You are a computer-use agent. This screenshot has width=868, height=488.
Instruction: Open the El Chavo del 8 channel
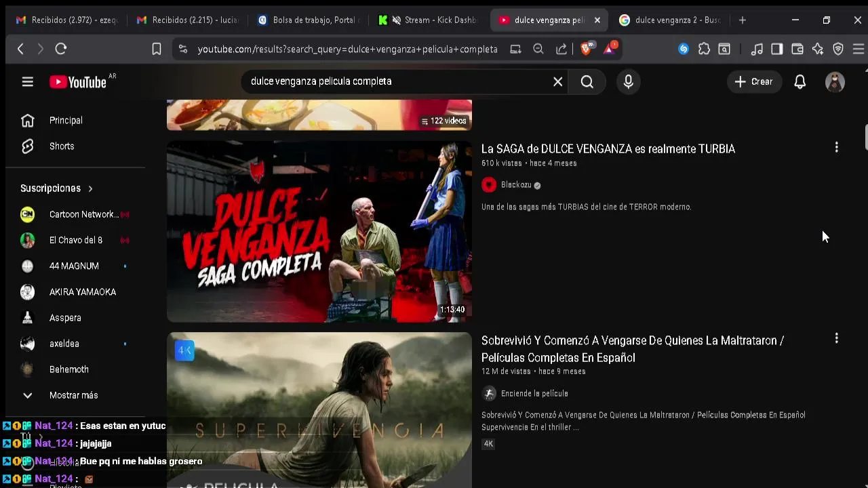75,240
